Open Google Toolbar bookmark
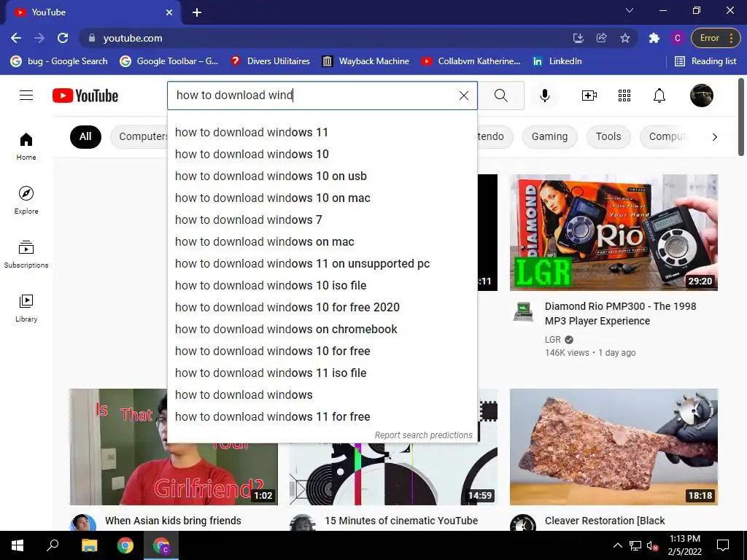 pos(169,61)
